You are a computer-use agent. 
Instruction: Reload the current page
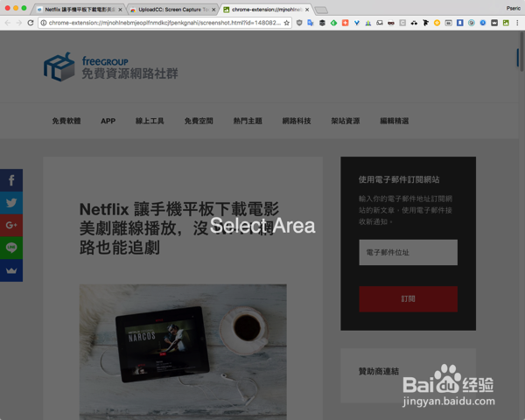(31, 23)
